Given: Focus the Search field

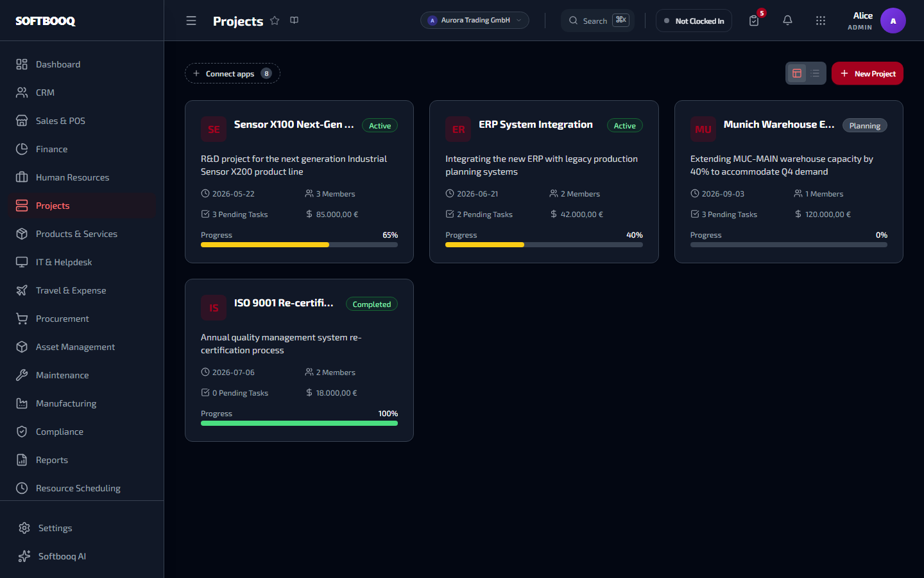Looking at the screenshot, I should (x=597, y=21).
